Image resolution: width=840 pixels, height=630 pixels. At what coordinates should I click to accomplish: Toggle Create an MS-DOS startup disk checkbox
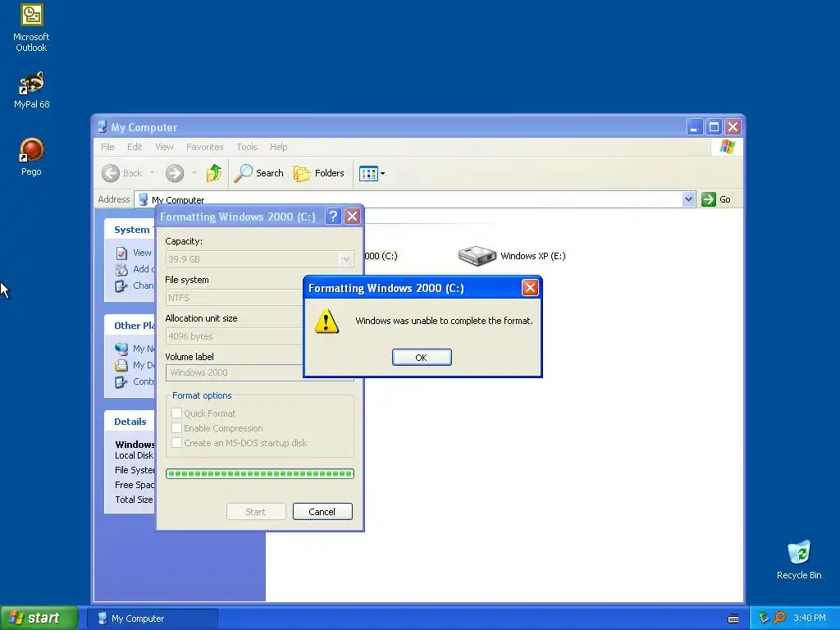click(176, 443)
